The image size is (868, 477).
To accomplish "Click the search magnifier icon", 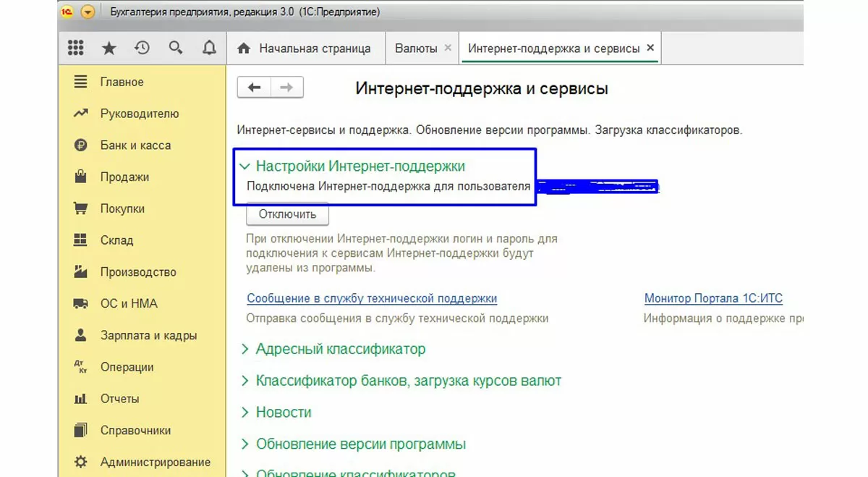I will [175, 48].
